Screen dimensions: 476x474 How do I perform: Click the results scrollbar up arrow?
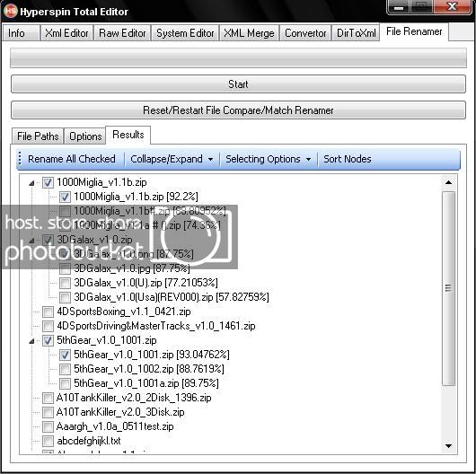pos(448,182)
